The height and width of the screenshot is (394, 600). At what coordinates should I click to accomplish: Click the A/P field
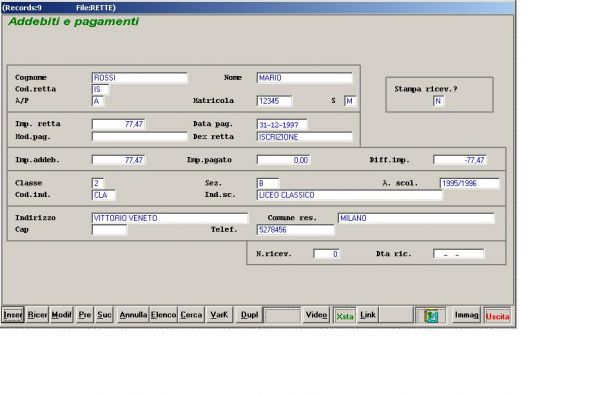[x=98, y=101]
